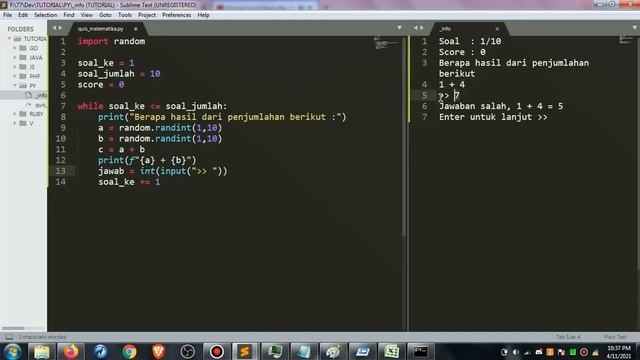Open the _info file in sidebar

tap(37, 95)
